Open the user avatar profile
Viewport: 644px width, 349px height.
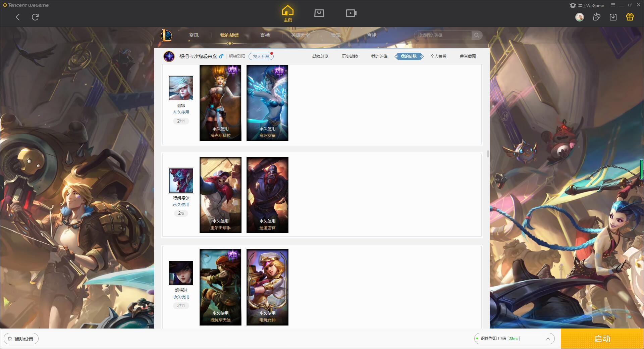pos(579,17)
